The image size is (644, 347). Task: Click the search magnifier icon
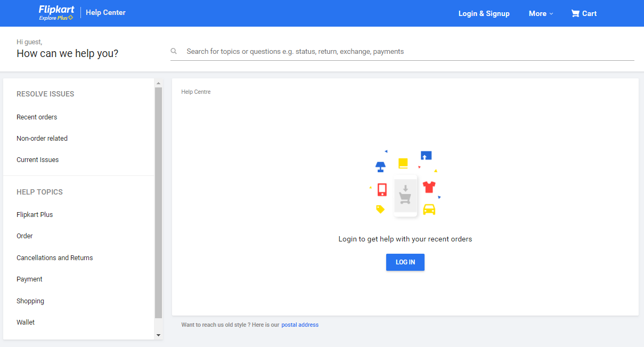coord(174,51)
